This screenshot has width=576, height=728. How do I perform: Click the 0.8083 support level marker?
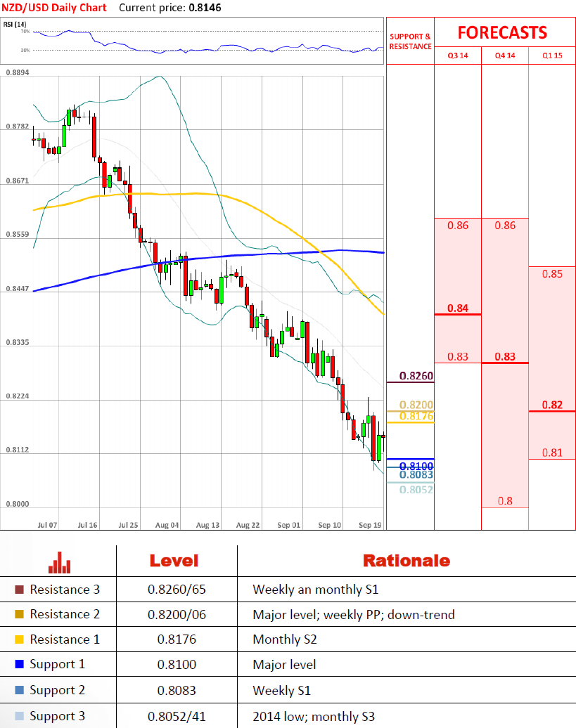pyautogui.click(x=416, y=475)
